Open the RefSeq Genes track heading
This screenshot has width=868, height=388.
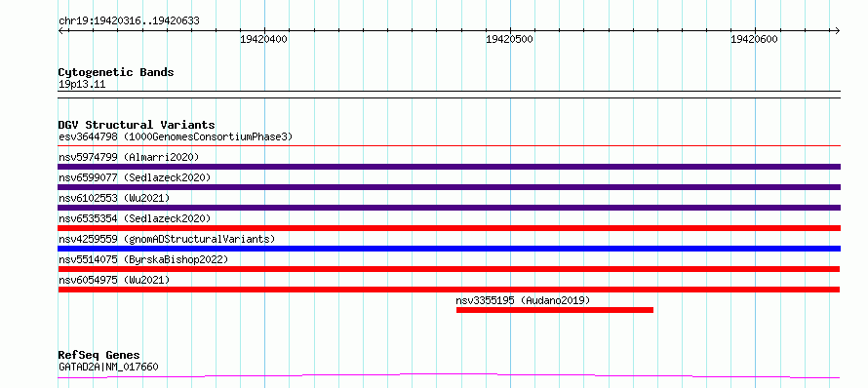[99, 355]
